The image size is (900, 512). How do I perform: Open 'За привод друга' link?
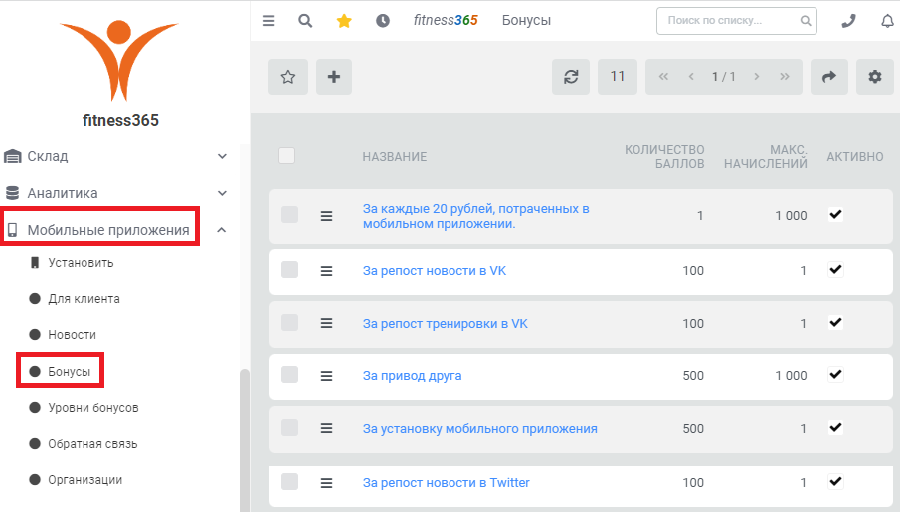click(x=412, y=376)
